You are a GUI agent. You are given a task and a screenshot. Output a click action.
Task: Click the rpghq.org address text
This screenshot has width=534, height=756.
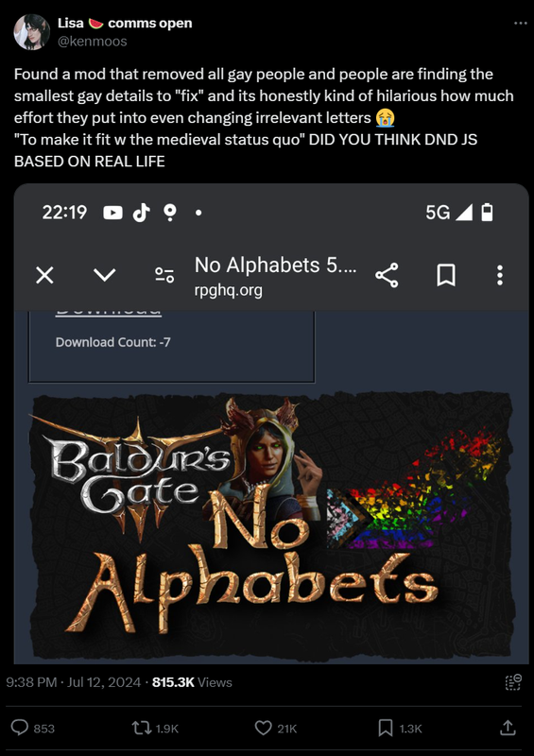228,290
